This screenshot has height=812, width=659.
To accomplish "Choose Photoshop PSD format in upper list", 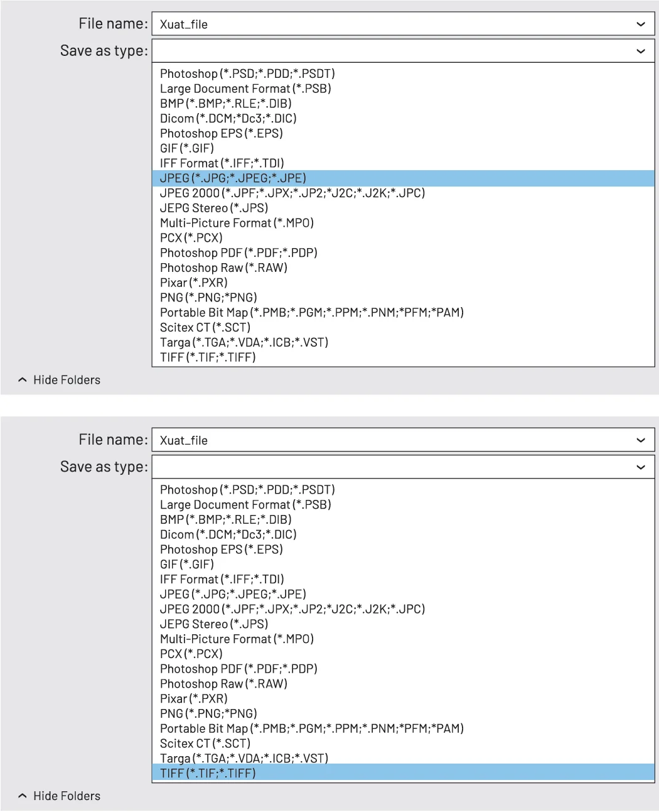I will (247, 73).
